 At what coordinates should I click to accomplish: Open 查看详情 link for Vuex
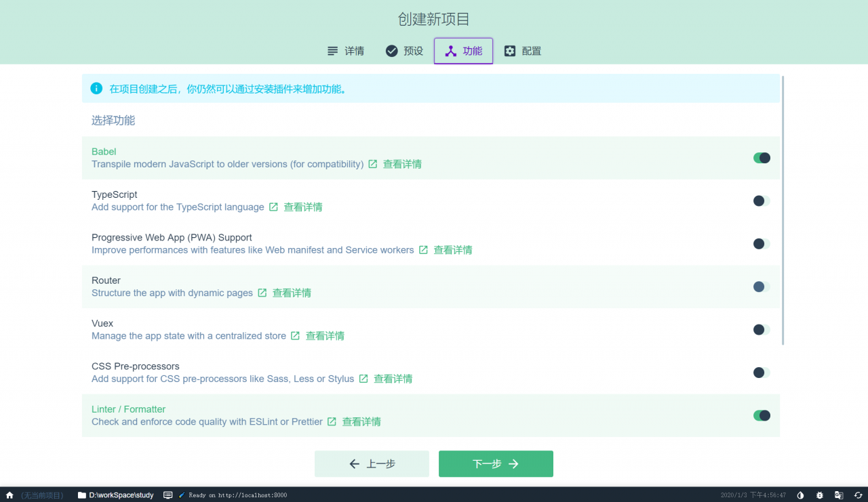tap(325, 336)
